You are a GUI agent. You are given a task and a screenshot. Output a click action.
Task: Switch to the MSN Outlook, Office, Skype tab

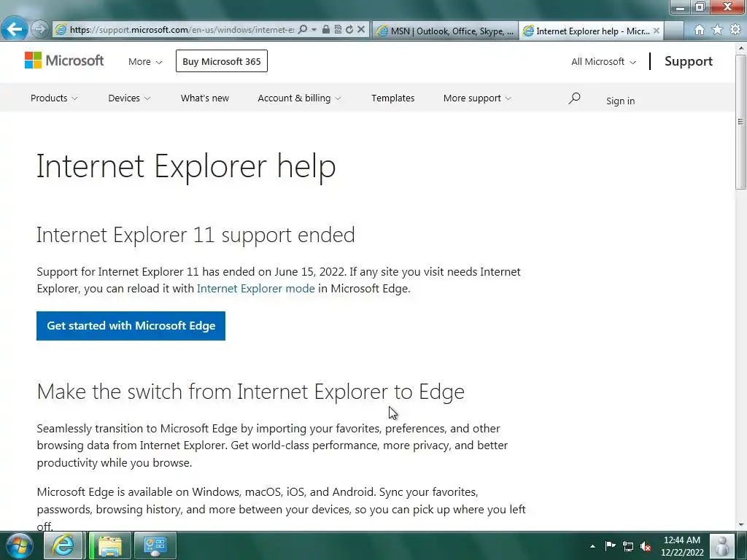tap(446, 31)
